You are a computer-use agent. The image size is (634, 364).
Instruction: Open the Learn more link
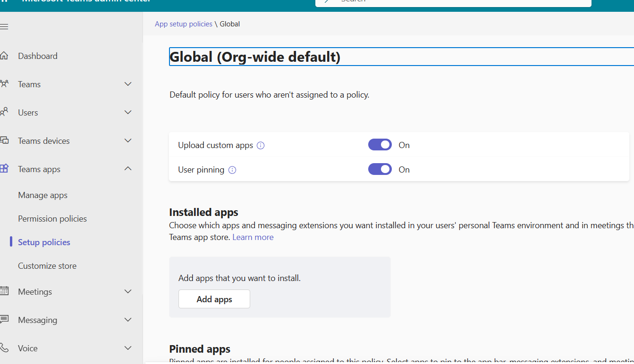click(x=253, y=237)
